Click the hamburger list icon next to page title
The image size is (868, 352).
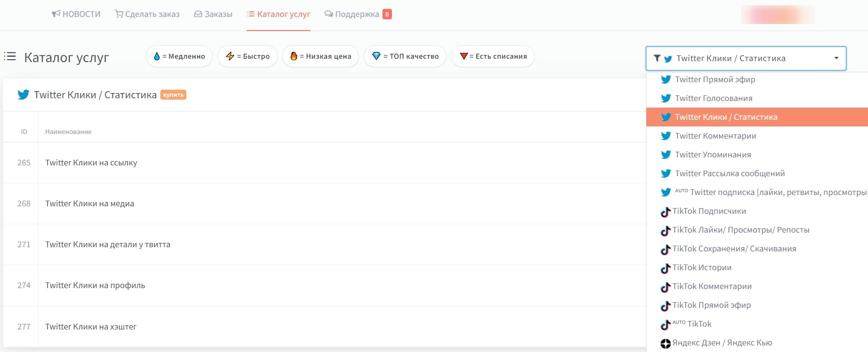click(x=10, y=56)
